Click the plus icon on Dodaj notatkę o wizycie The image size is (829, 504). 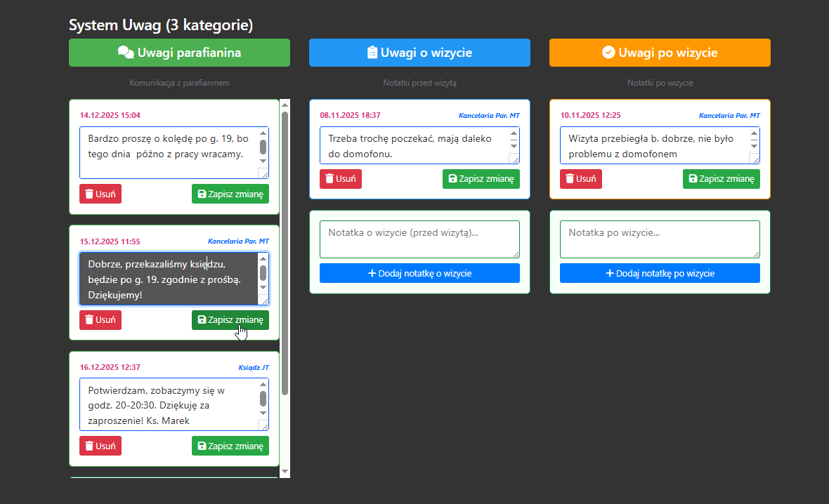coord(372,273)
